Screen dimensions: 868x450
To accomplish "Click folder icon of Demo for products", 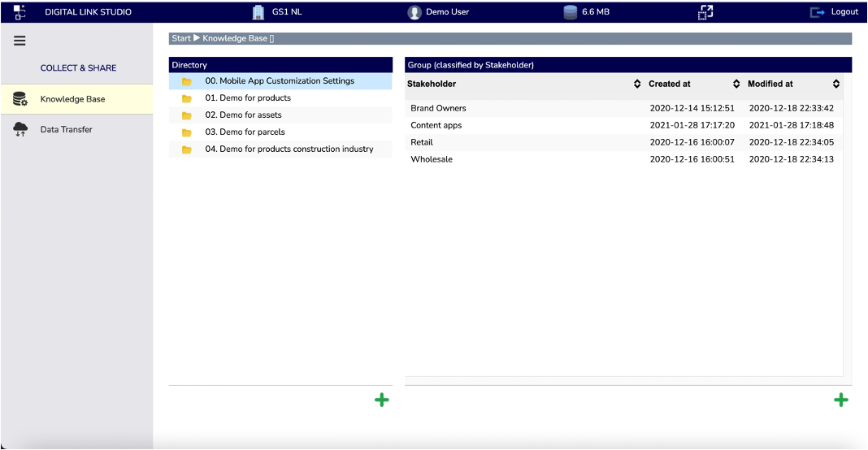I will click(187, 98).
